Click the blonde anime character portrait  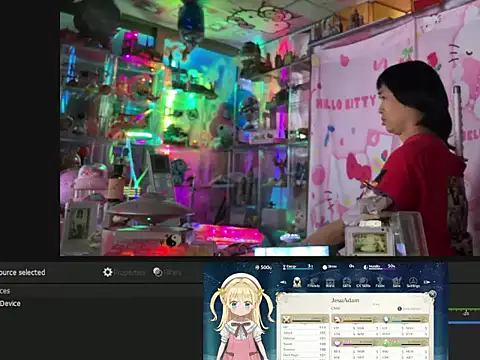[x=241, y=317]
